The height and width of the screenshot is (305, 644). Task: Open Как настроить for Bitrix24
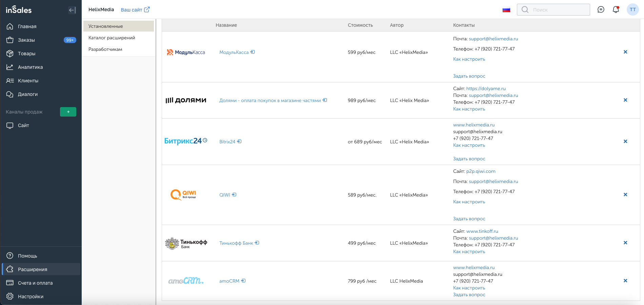(469, 145)
